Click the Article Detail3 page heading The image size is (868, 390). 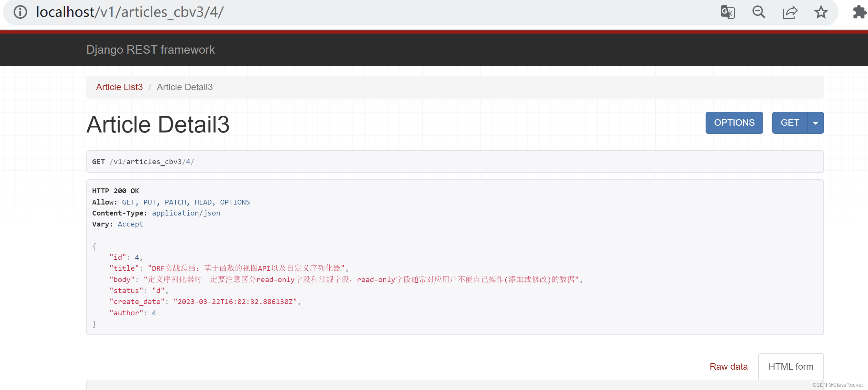point(158,124)
